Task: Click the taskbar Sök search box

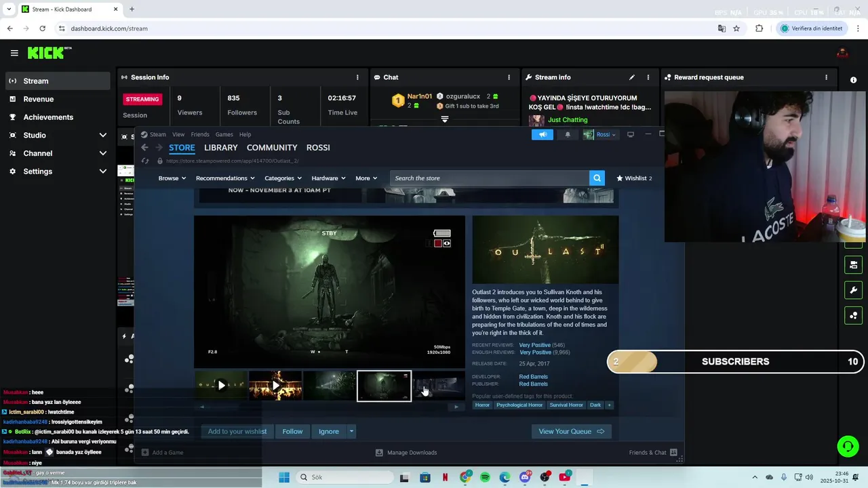Action: 345,477
